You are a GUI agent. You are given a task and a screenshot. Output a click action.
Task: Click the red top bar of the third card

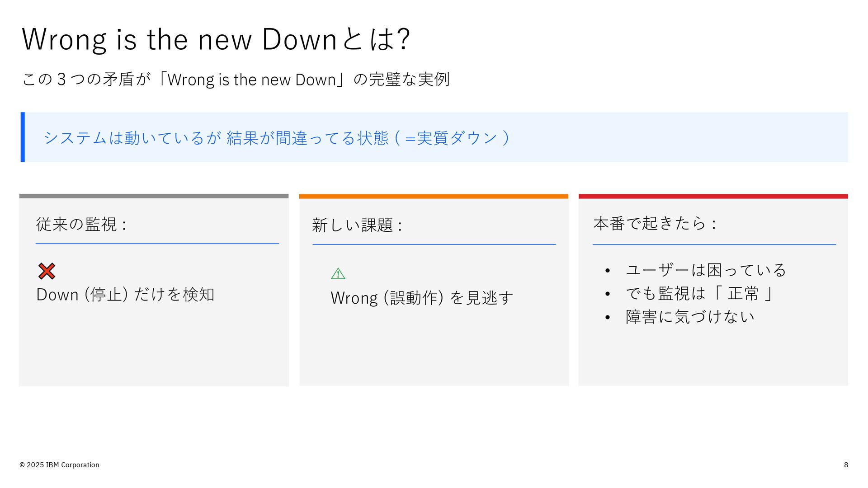click(713, 197)
